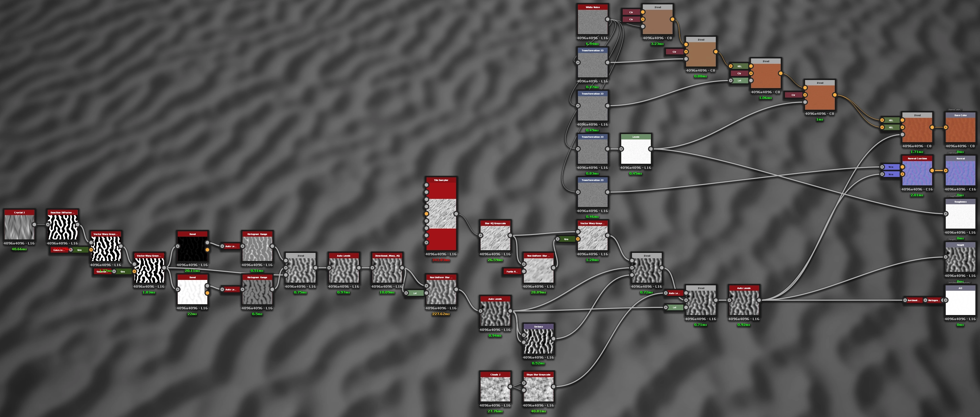Click the output connector of Crystal 2
The image size is (980, 417).
[x=34, y=225]
